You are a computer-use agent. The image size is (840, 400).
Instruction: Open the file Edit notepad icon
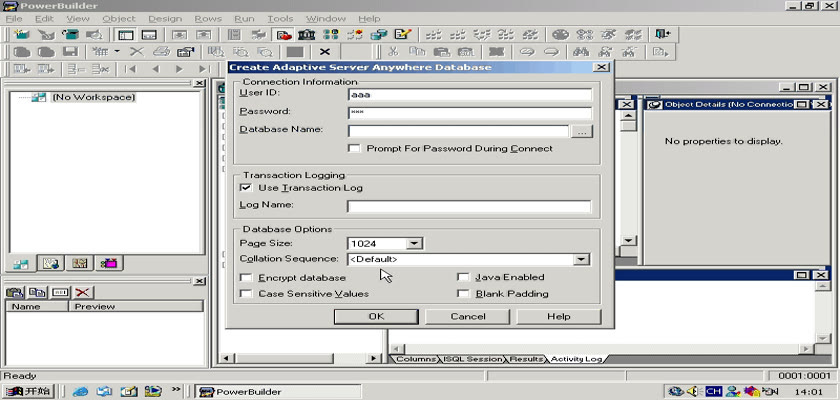point(402,35)
